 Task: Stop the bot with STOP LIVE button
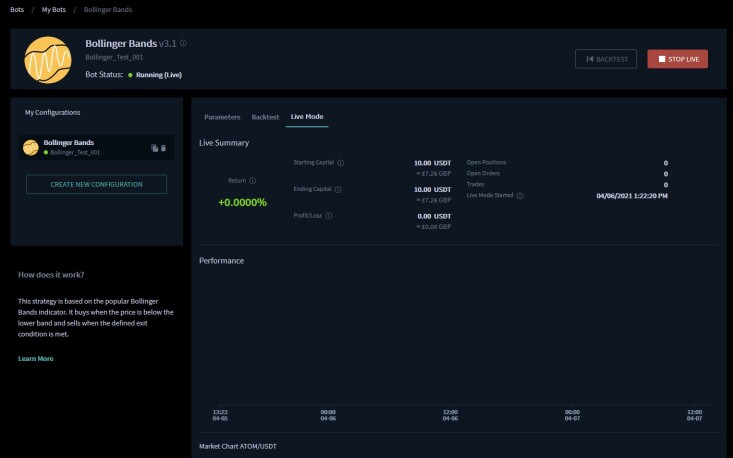677,59
